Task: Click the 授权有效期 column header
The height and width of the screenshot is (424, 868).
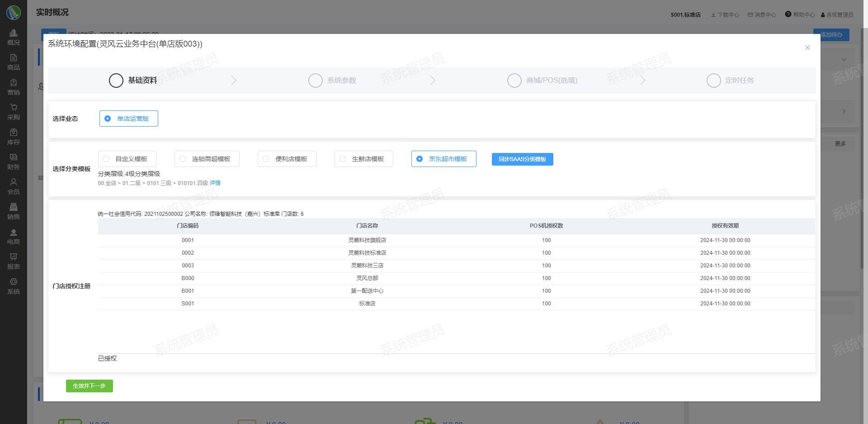Action: tap(725, 226)
